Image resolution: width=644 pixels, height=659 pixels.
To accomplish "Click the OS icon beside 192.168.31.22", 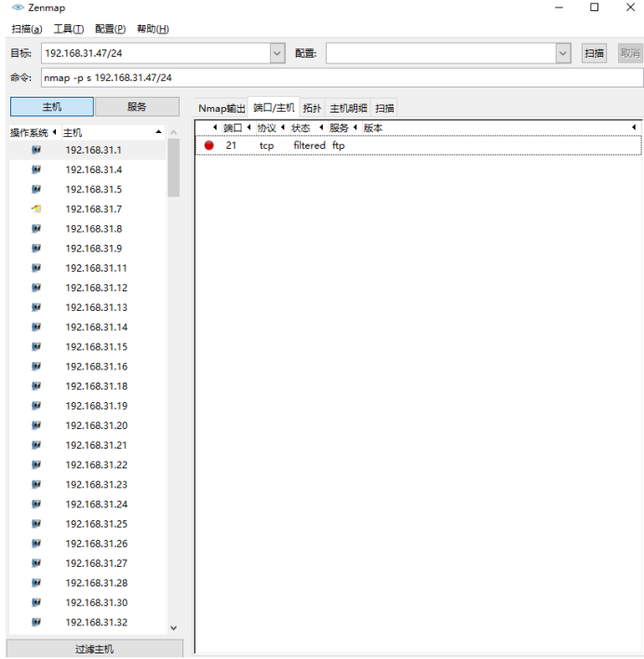I will [36, 464].
